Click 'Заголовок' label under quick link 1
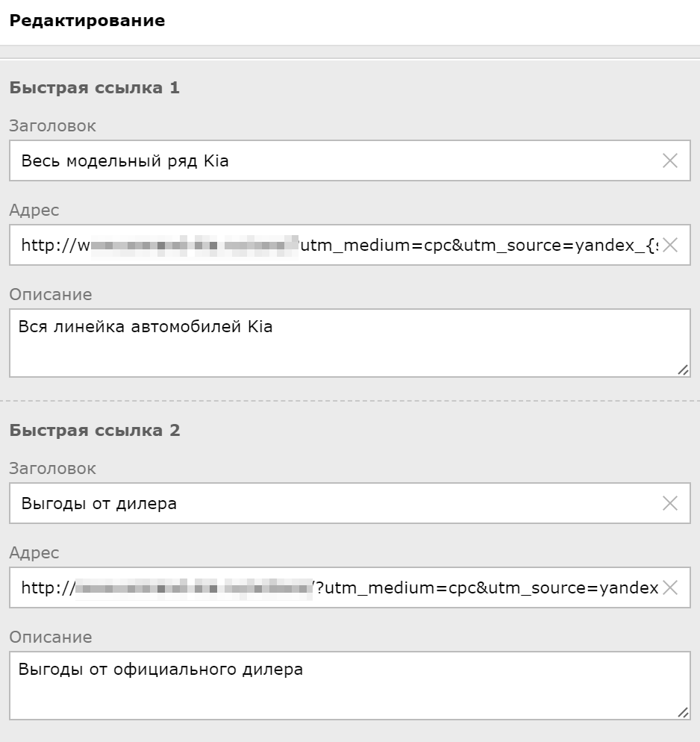The width and height of the screenshot is (700, 742). point(52,126)
